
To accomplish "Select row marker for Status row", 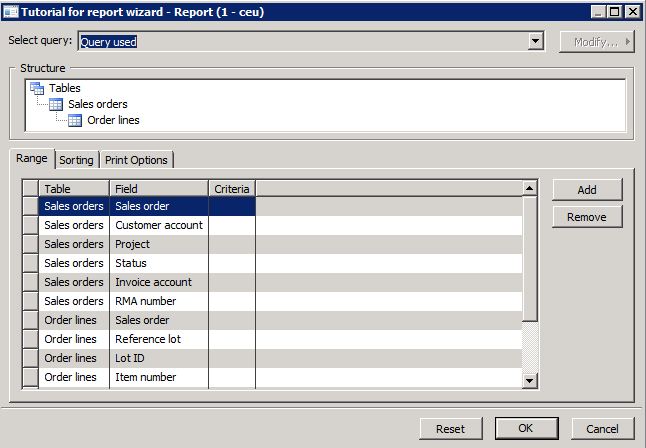I will click(x=30, y=263).
